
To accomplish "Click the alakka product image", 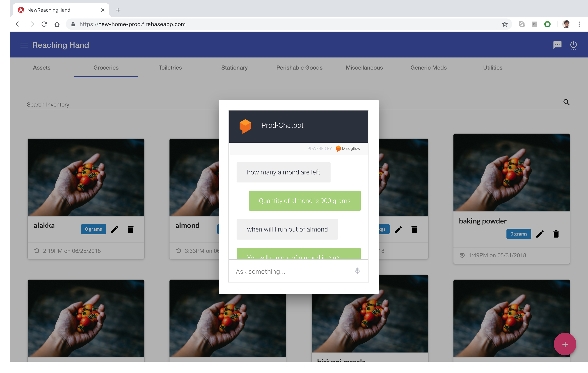I will pyautogui.click(x=86, y=177).
